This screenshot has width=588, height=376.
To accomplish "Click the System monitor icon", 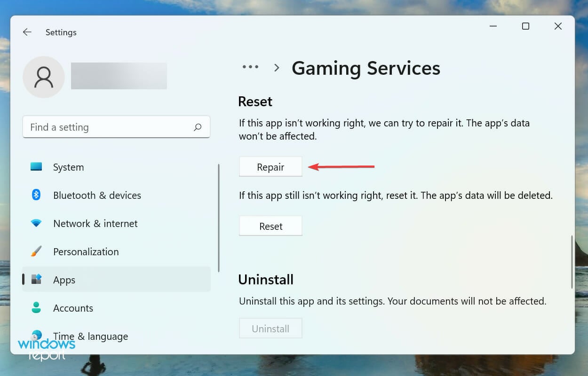I will [36, 167].
